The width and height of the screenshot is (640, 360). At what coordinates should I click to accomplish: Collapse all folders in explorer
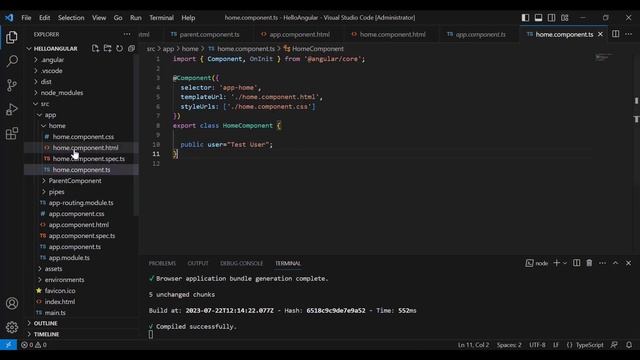[x=131, y=49]
